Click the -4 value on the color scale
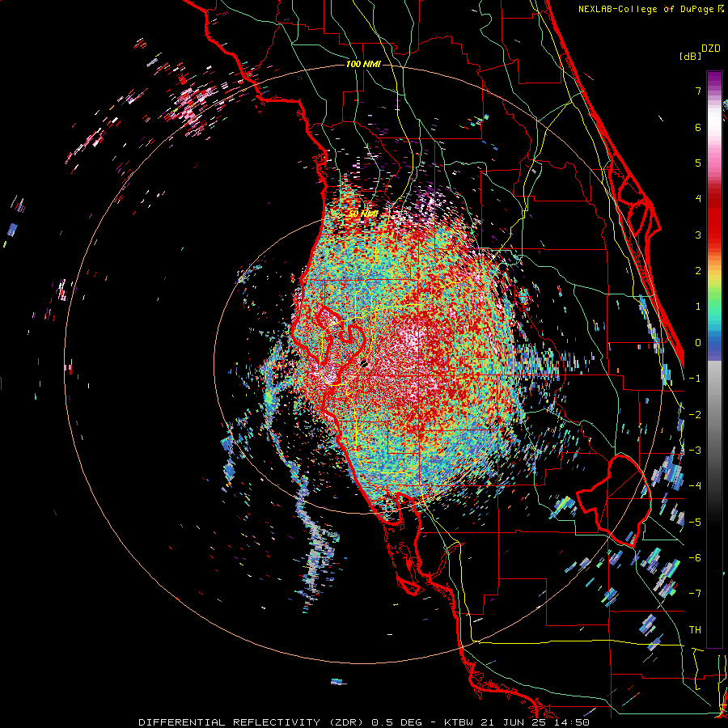The height and width of the screenshot is (728, 728). pos(695,486)
